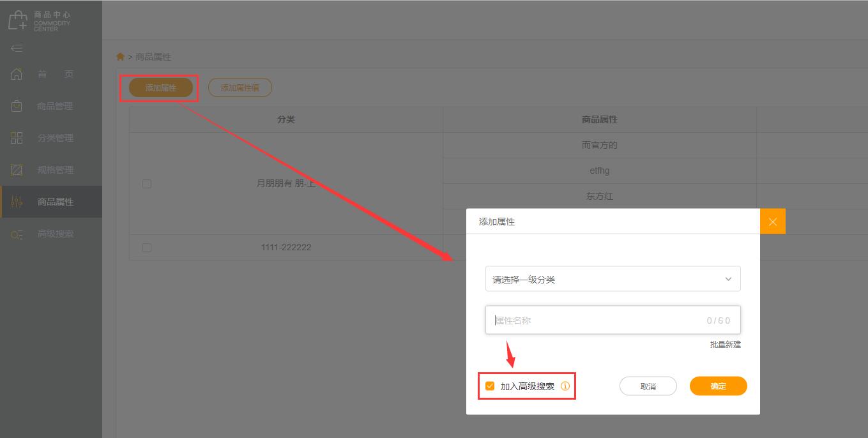Check the box for row 月朋朋有 朋-上
The image size is (868, 438).
(147, 184)
